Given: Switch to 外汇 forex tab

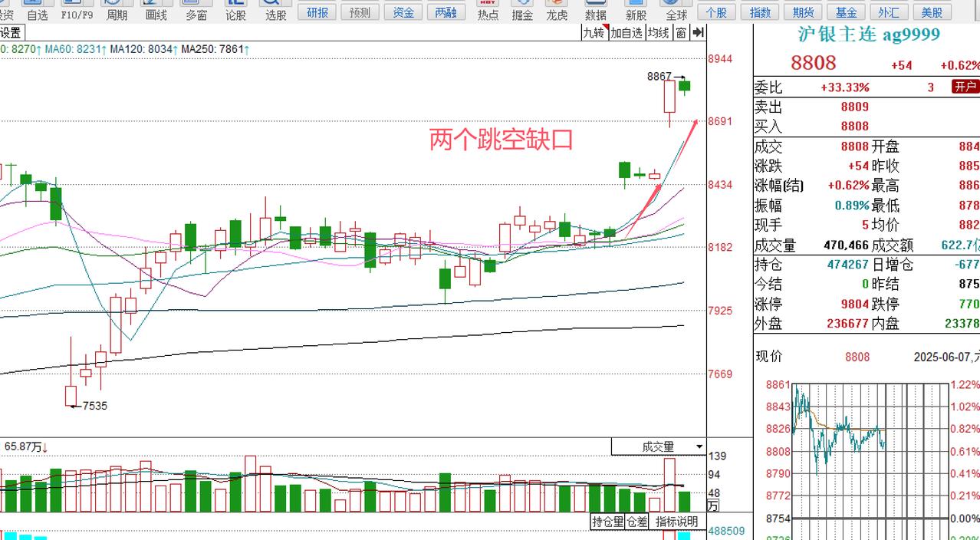Looking at the screenshot, I should 889,12.
